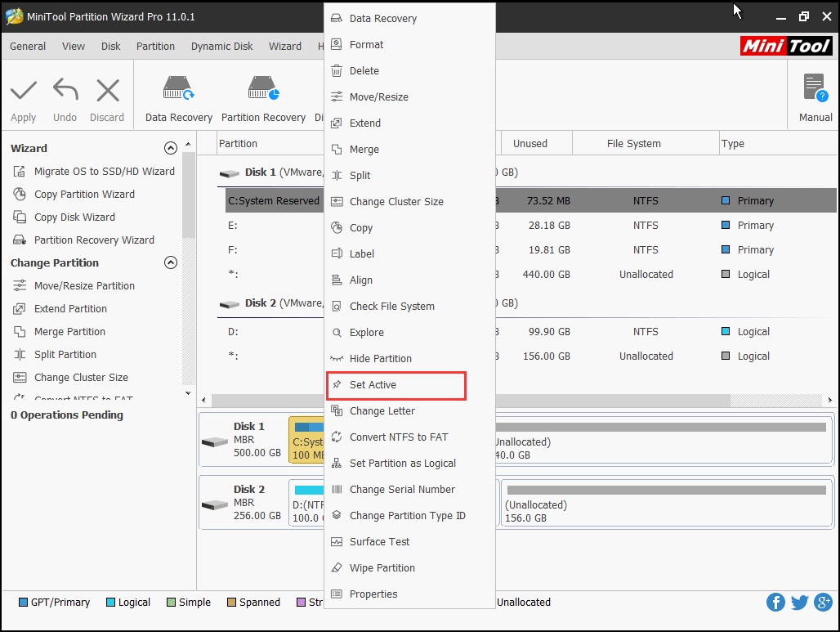Open MiniTool Facebook page icon
840x632 pixels.
point(775,602)
